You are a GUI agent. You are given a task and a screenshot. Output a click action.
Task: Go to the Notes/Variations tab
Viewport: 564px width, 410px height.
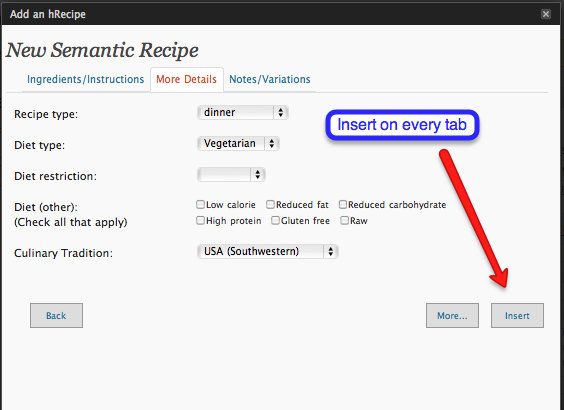point(270,79)
